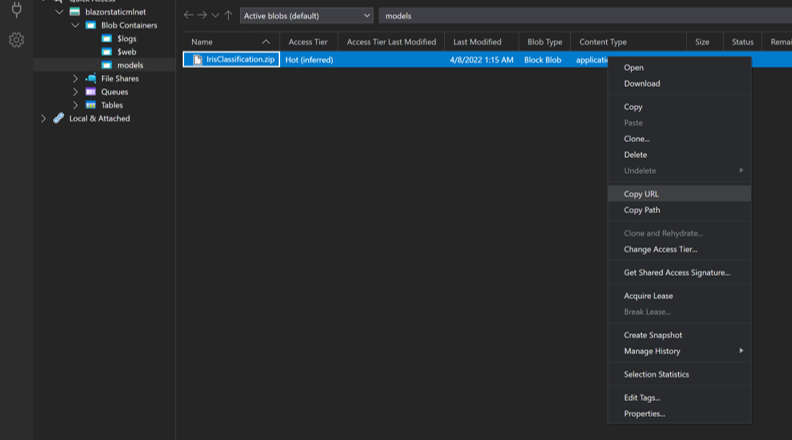792x440 pixels.
Task: Select the models tree label
Action: pos(130,65)
